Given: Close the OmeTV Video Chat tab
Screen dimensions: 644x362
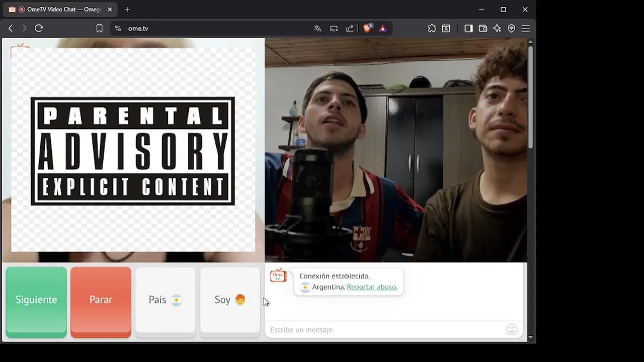Looking at the screenshot, I should click(110, 10).
